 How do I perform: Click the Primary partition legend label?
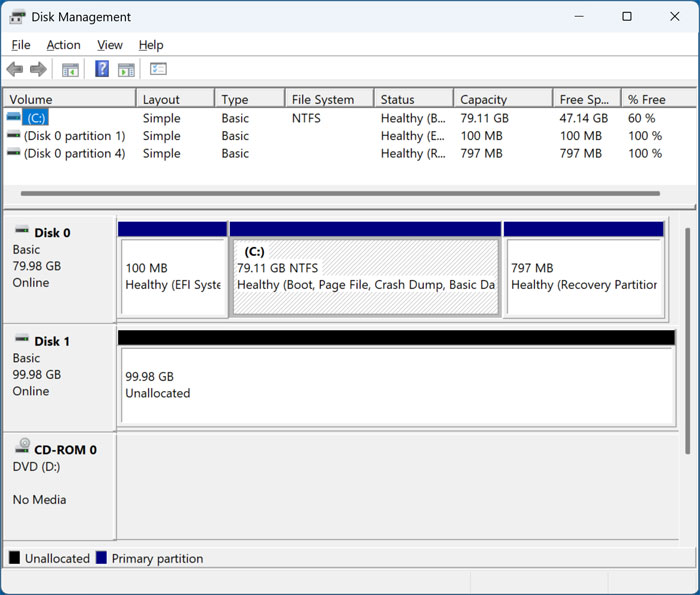[157, 559]
